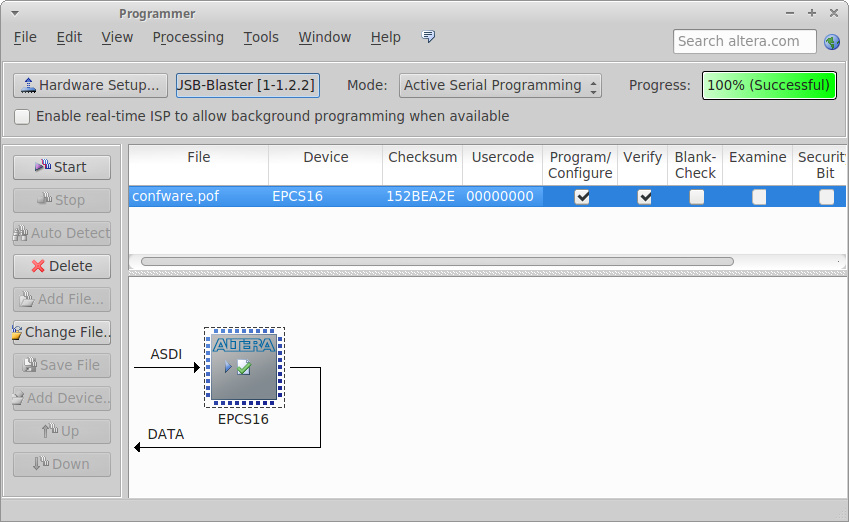849x522 pixels.
Task: Select the Altera EPCS16 chip in diagram
Action: pyautogui.click(x=244, y=368)
